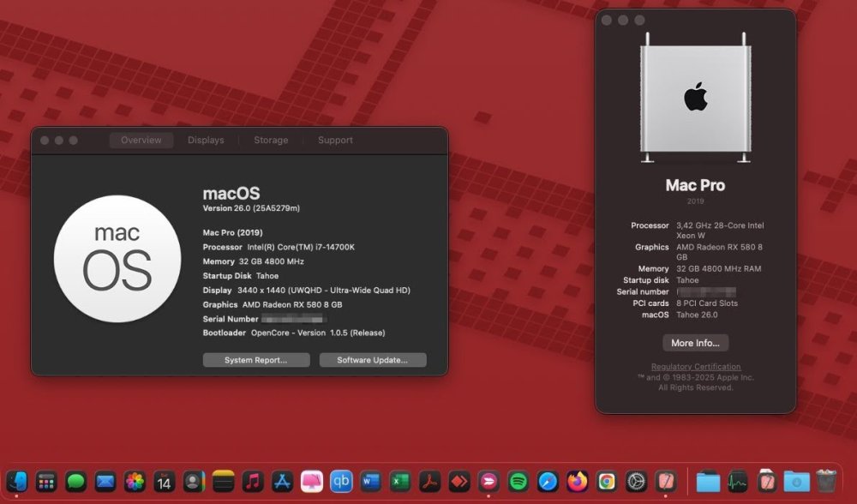The image size is (857, 504).
Task: Launch Firefox browser
Action: tap(577, 482)
